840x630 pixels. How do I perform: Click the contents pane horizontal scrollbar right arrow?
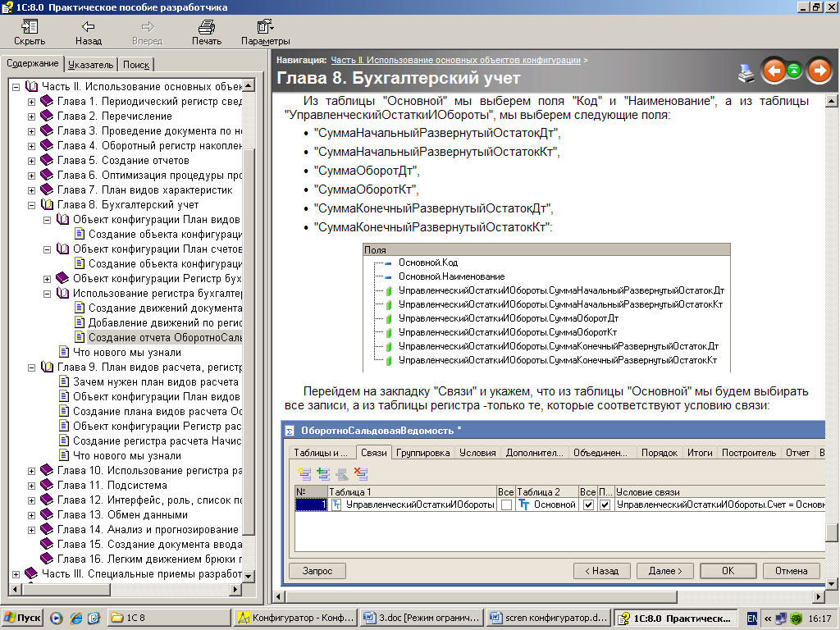[236, 589]
